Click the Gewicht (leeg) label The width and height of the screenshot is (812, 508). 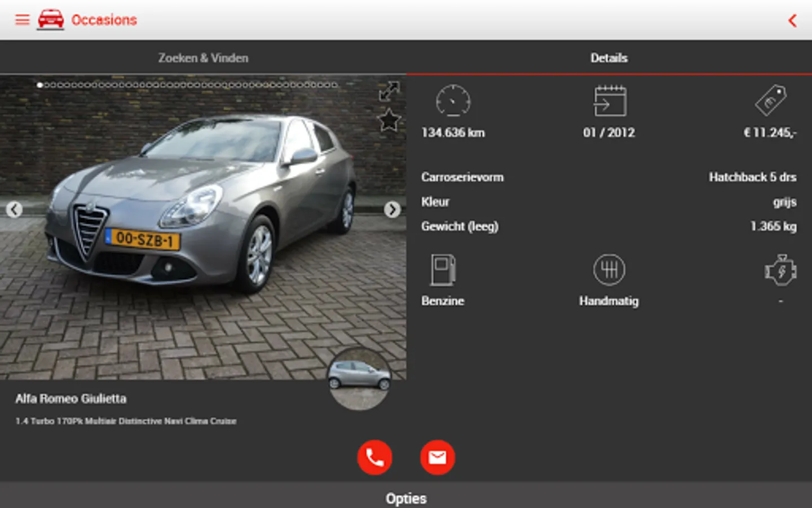pos(460,226)
